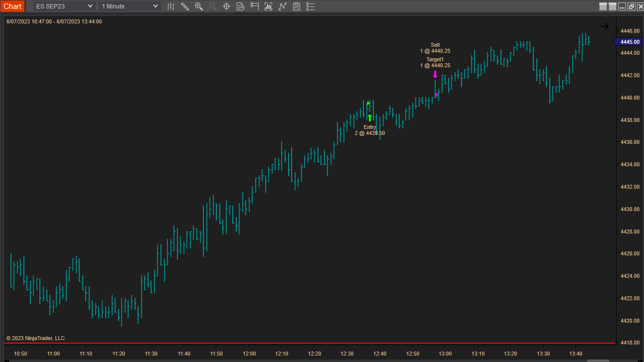Click the 13:40 time axis label
Viewport: 644px width, 362px height.
tap(576, 354)
